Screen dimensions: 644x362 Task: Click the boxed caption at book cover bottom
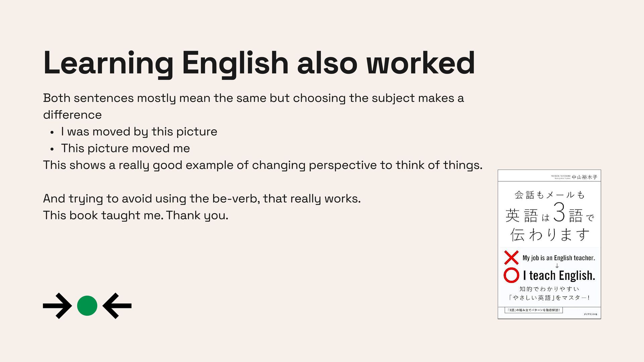534,310
